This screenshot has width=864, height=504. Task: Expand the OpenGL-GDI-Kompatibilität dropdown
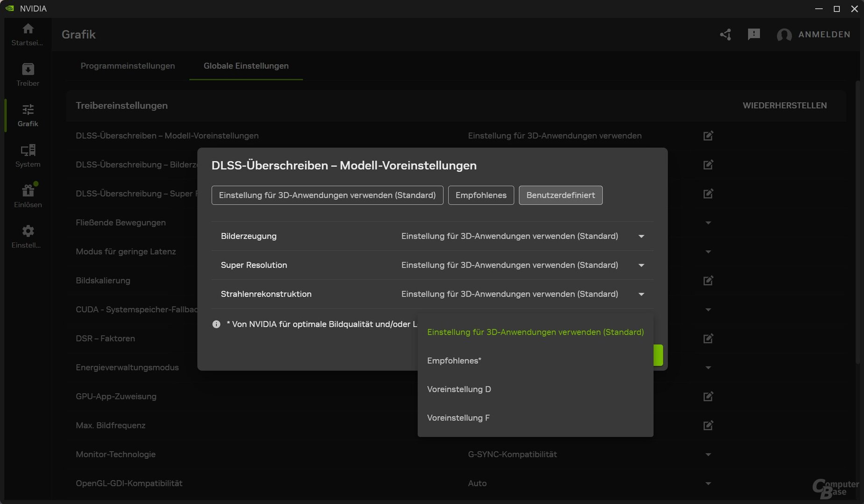[708, 483]
